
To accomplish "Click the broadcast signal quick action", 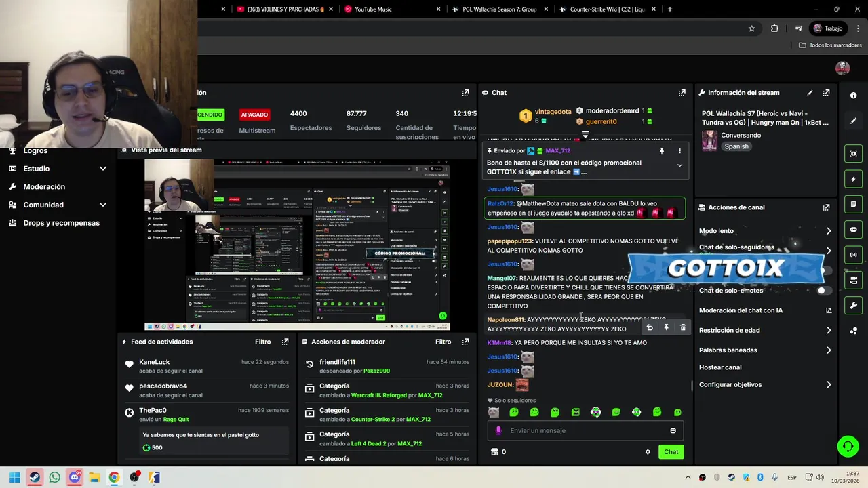I will [853, 255].
